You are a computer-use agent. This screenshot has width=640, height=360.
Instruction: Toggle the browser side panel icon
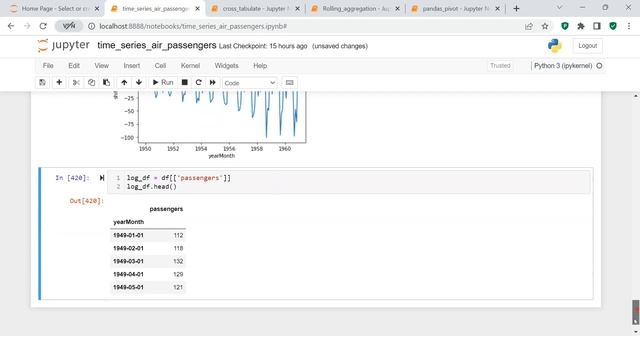click(597, 26)
